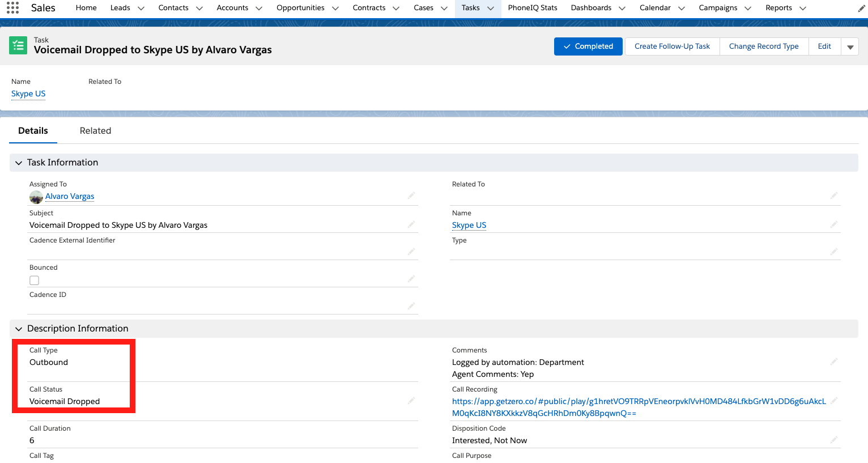Open the Contacts navigation item

173,8
